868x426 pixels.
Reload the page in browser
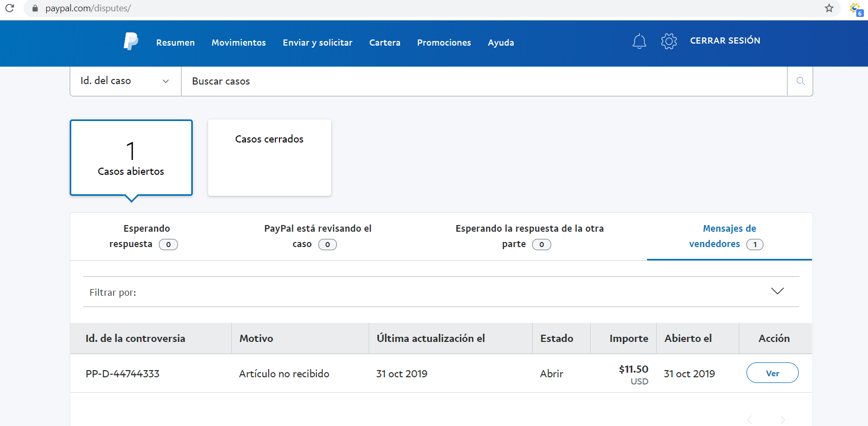(10, 8)
